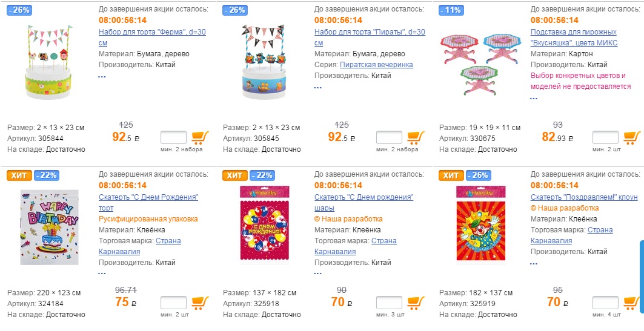Click the ХИТ badge on clown tablecloth
The width and height of the screenshot is (644, 331).
click(x=451, y=175)
